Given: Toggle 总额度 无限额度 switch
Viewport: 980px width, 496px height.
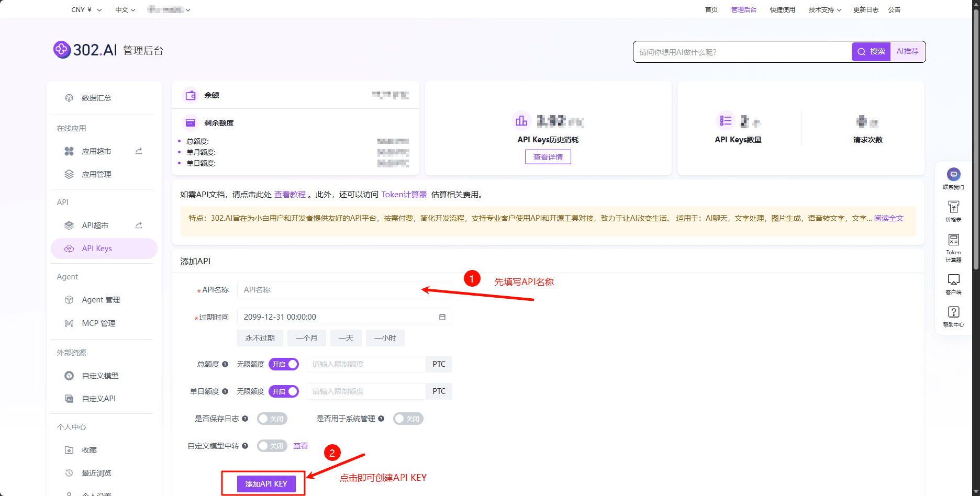Looking at the screenshot, I should pos(284,364).
